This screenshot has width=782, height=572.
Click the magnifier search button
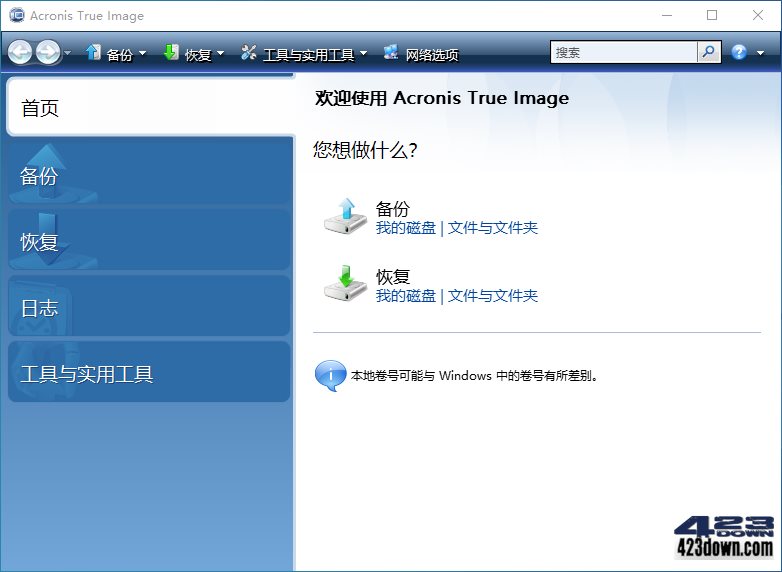709,52
